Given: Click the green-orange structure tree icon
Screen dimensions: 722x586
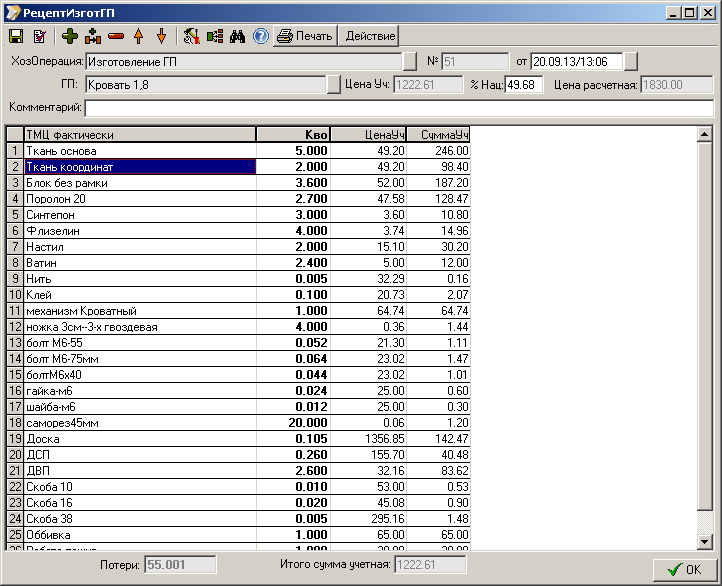Looking at the screenshot, I should click(x=215, y=36).
